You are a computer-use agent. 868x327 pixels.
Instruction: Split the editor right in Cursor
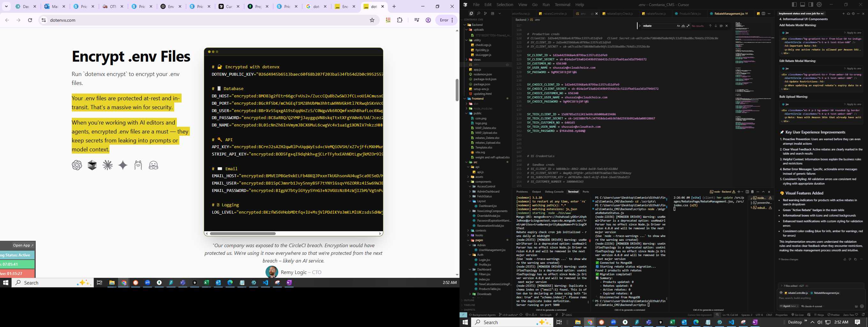763,13
